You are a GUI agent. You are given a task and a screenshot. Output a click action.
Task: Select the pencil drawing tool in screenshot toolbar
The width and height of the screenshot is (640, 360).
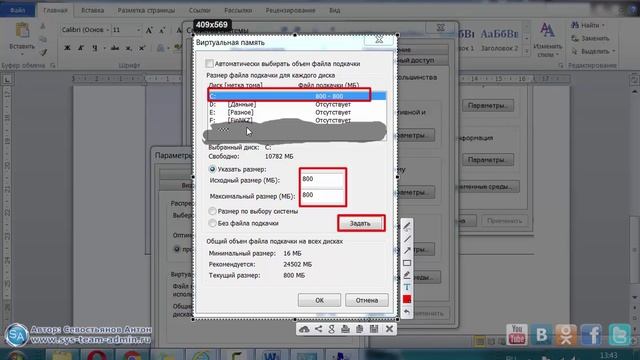click(407, 227)
